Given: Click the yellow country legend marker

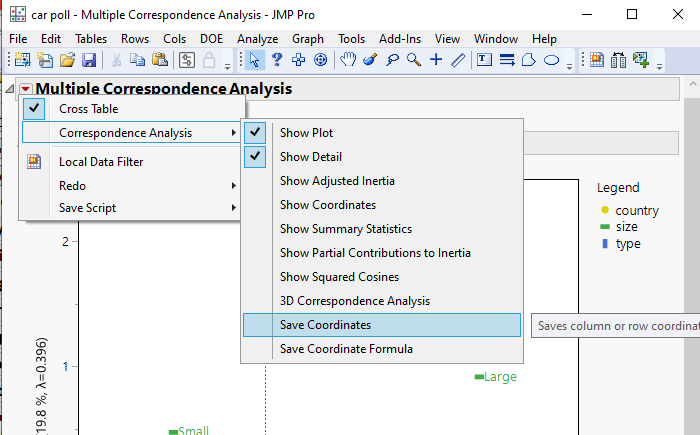Looking at the screenshot, I should (605, 210).
